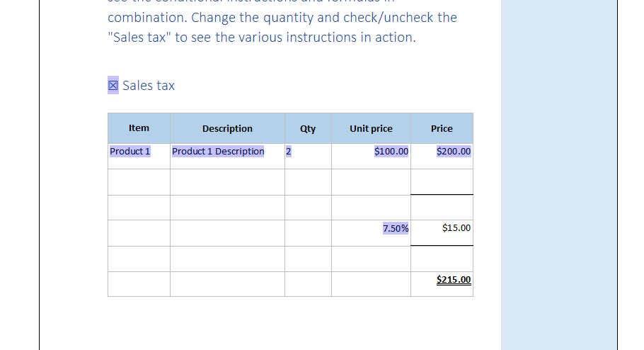Screen dimensions: 644x350
Task: Click the empty Description cell below Product 1 Description
Action: point(228,182)
